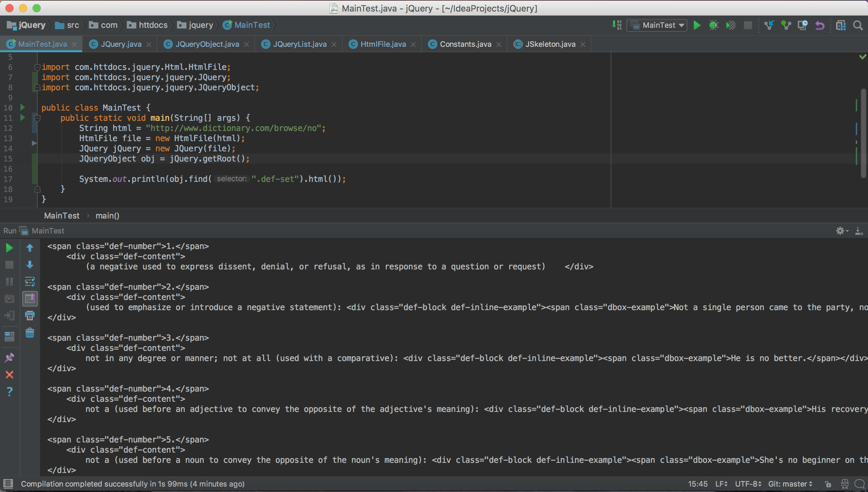The image size is (868, 492).
Task: Toggle soft-wrap in the Run console
Action: 30,281
